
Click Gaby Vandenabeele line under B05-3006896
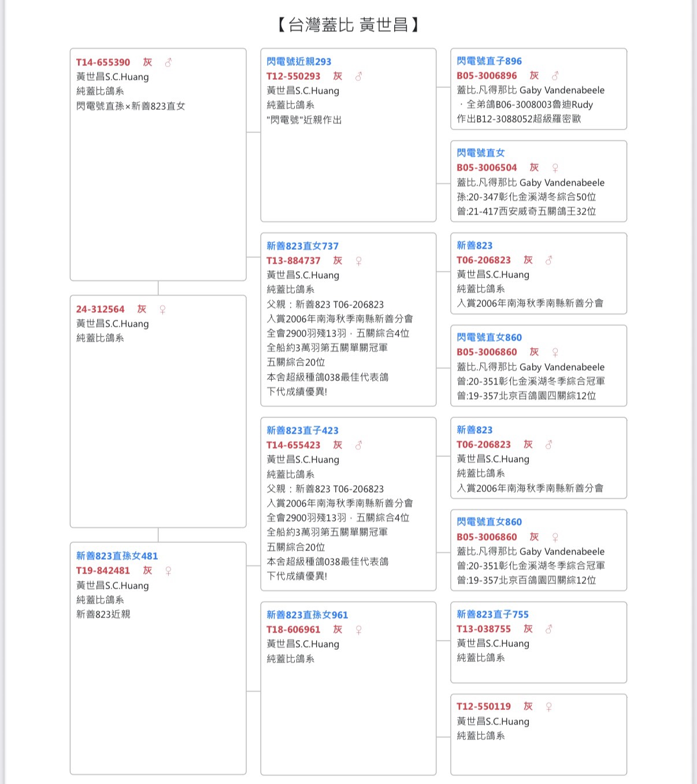[531, 90]
